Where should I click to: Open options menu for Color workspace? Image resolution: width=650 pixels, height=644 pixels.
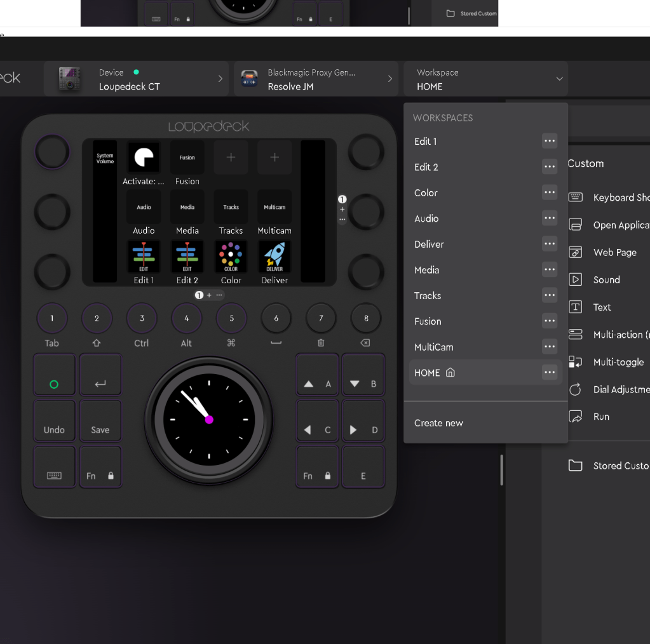550,192
